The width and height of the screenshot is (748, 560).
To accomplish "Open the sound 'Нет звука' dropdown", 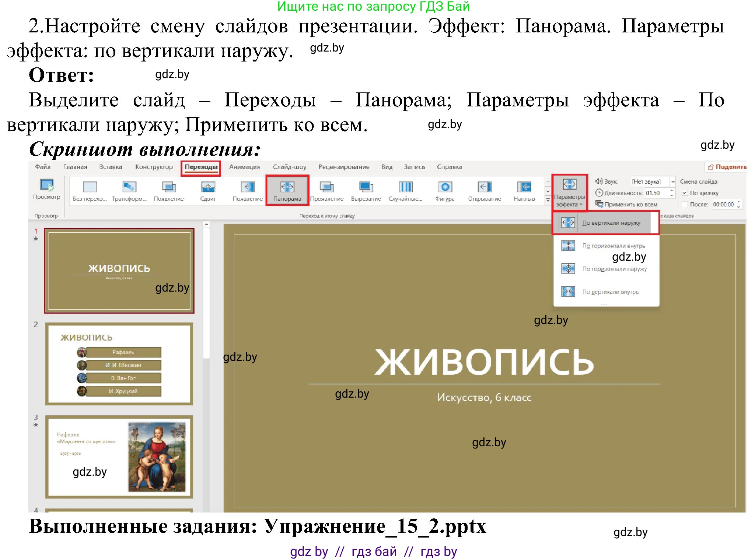I will pos(672,182).
